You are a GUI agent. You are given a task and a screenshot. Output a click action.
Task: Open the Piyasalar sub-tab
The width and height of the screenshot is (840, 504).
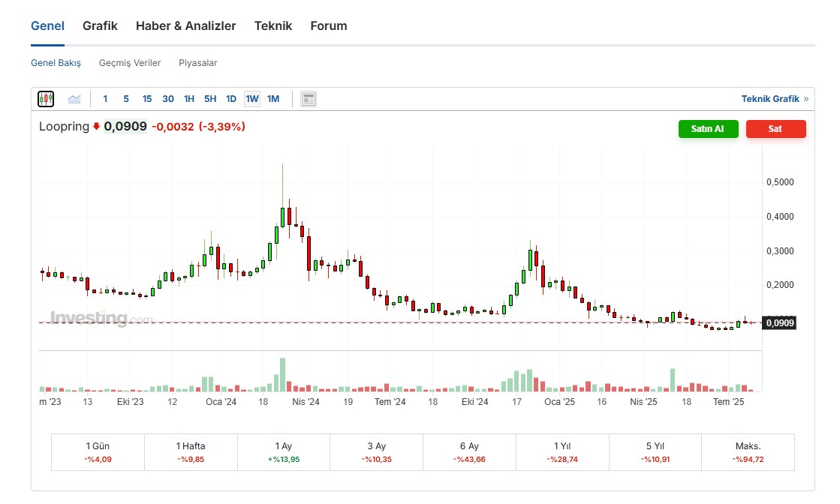[x=197, y=63]
